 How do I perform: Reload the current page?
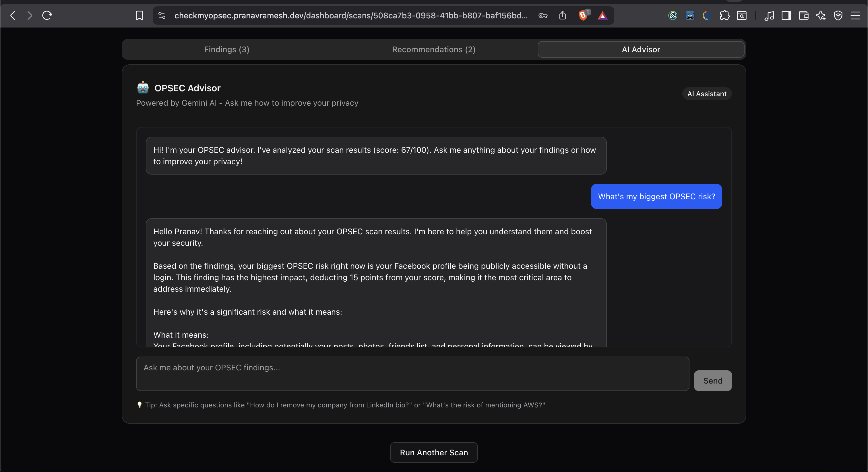(x=47, y=16)
